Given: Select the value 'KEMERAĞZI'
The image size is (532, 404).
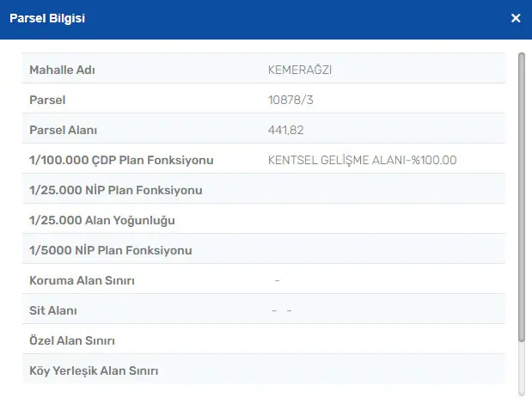Looking at the screenshot, I should tap(300, 70).
